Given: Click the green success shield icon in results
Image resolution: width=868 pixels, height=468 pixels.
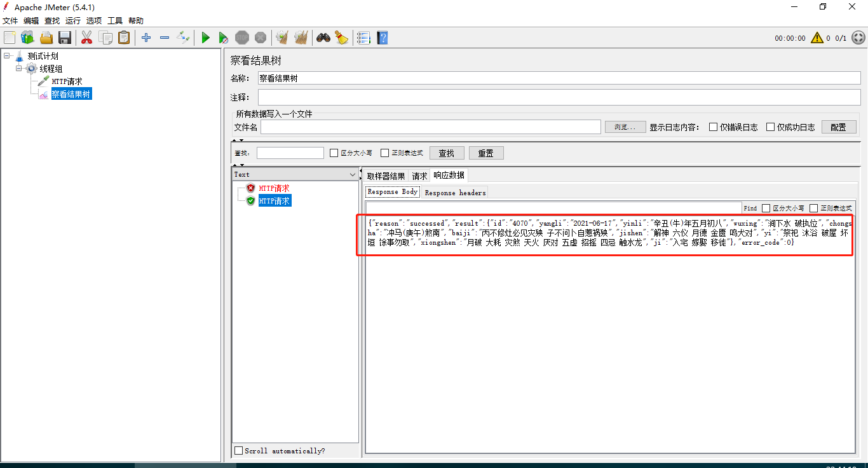Looking at the screenshot, I should (x=251, y=201).
